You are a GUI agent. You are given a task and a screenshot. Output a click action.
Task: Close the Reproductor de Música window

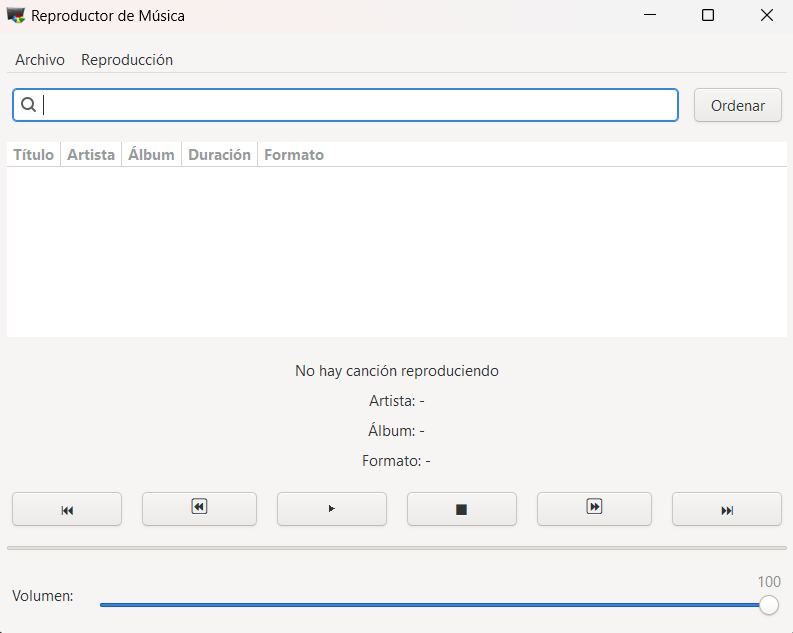pos(767,15)
